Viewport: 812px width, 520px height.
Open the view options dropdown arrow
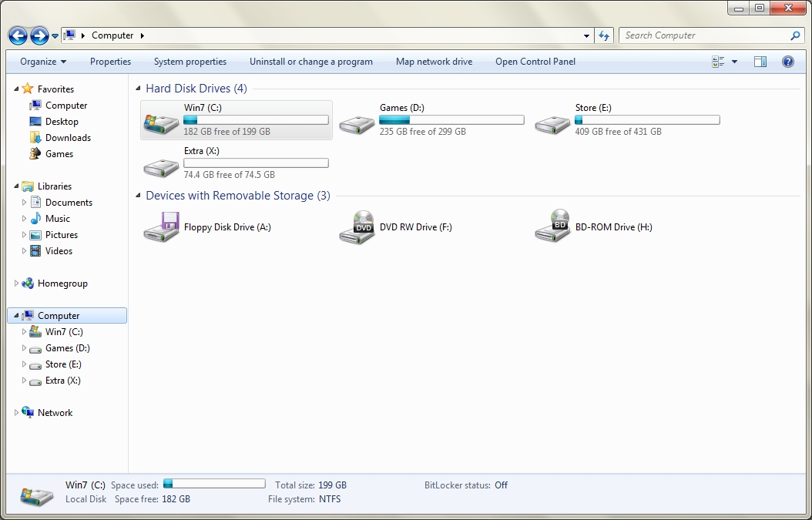coord(734,62)
